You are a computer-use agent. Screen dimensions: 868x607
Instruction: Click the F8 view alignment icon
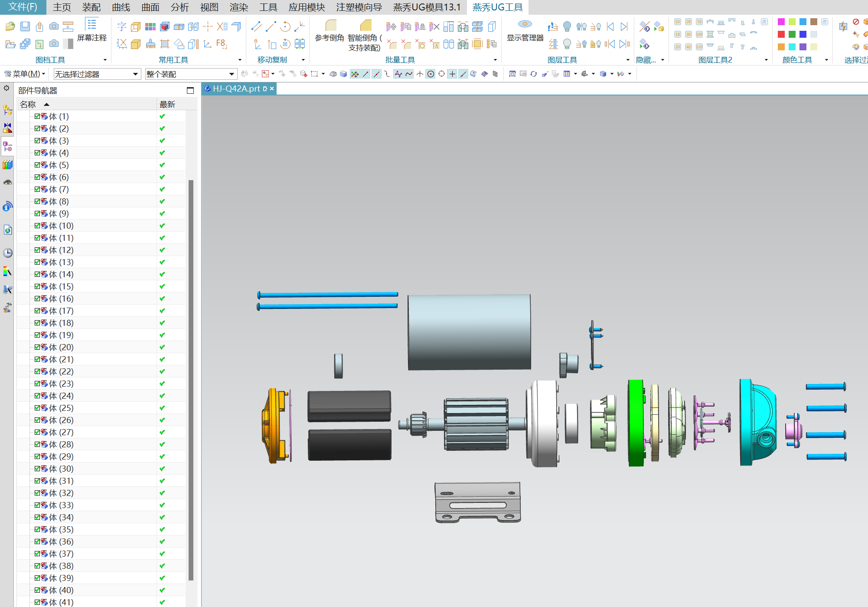coord(221,43)
